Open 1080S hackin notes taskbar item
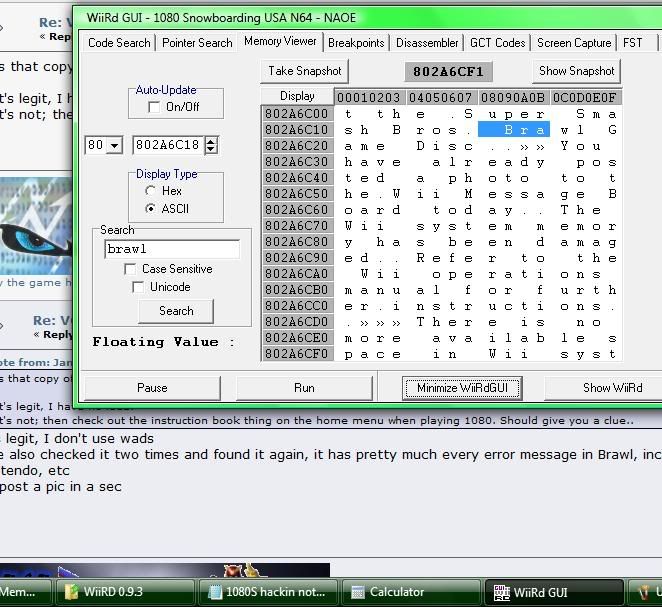662x607 pixels. pos(268,592)
